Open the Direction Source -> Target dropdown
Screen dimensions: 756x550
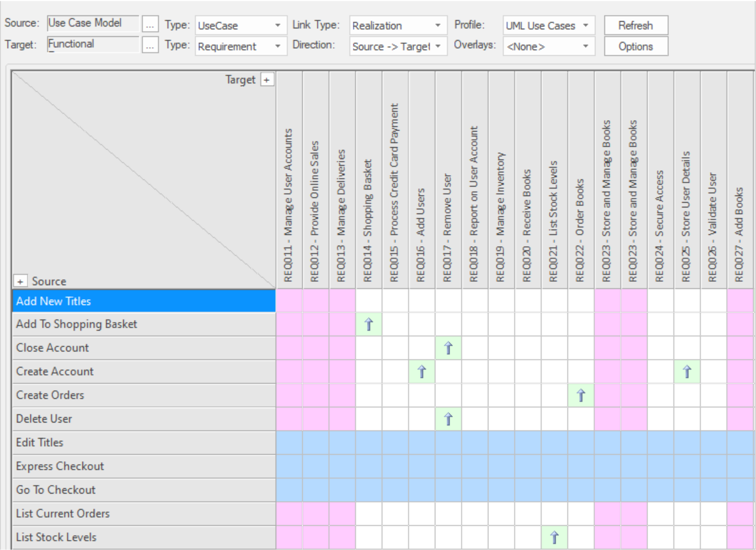437,46
